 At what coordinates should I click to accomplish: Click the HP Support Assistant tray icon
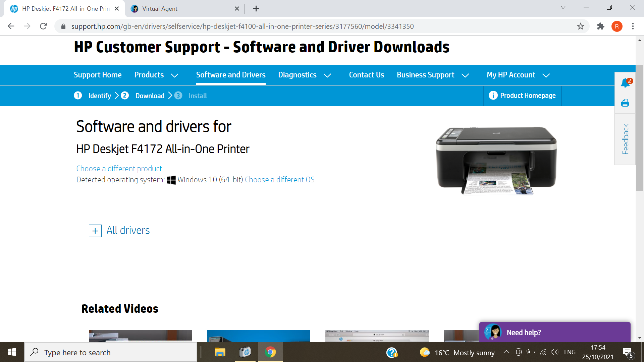pos(392,352)
